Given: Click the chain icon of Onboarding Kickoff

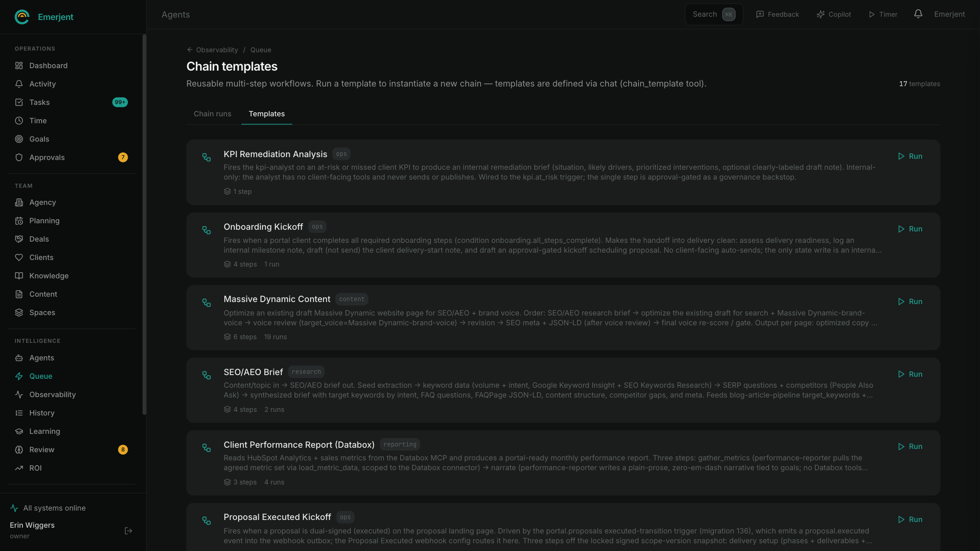Looking at the screenshot, I should point(206,230).
